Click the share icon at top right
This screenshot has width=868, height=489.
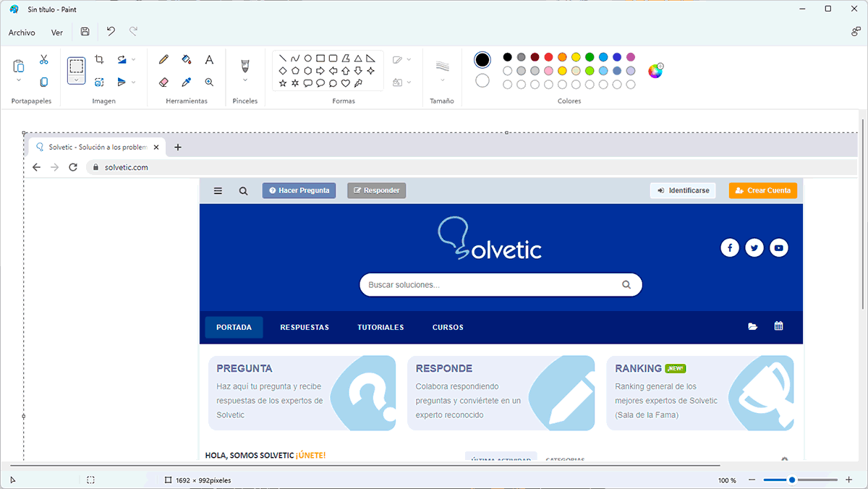[856, 32]
